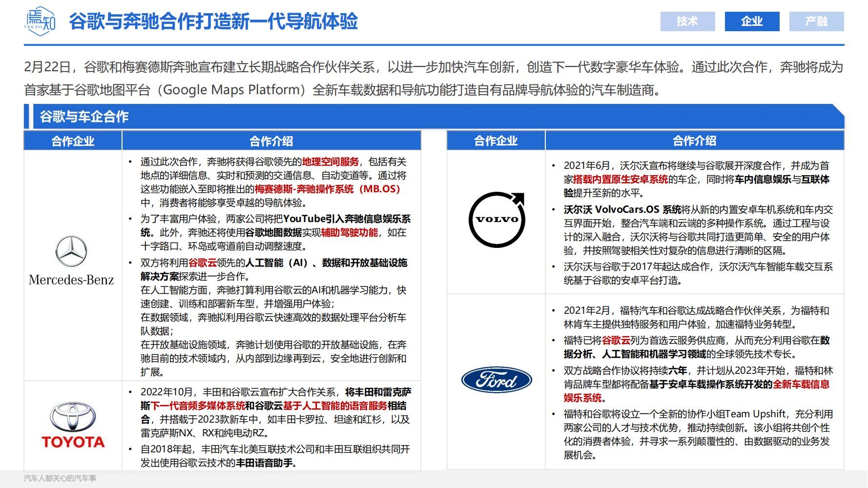Click the Mercedes-Benz wordmark text

[x=71, y=280]
